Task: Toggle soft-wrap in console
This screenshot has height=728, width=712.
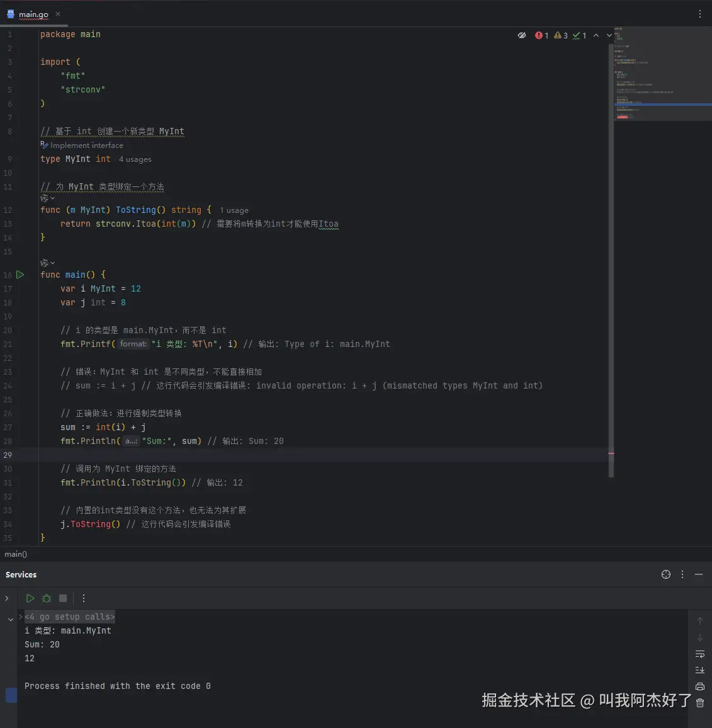Action: (x=700, y=654)
